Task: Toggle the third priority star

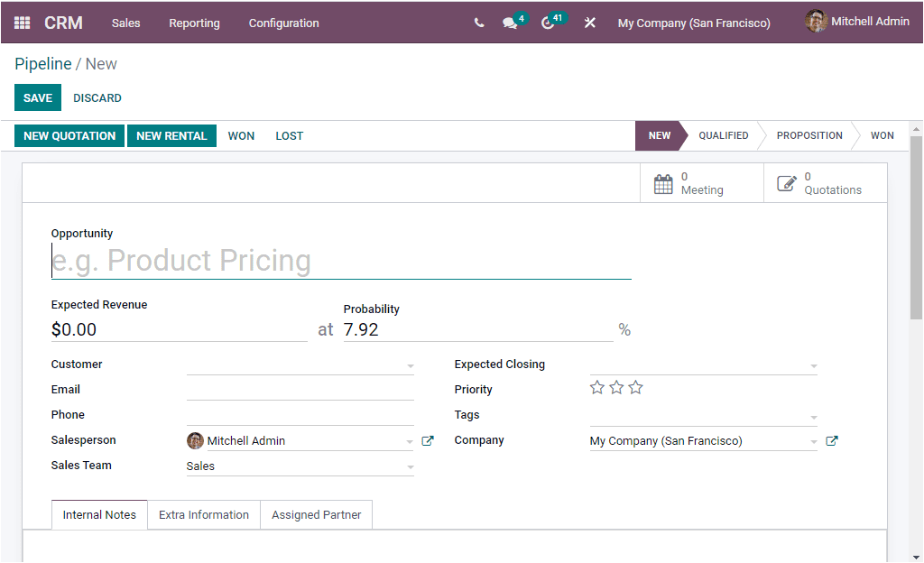Action: click(x=635, y=386)
